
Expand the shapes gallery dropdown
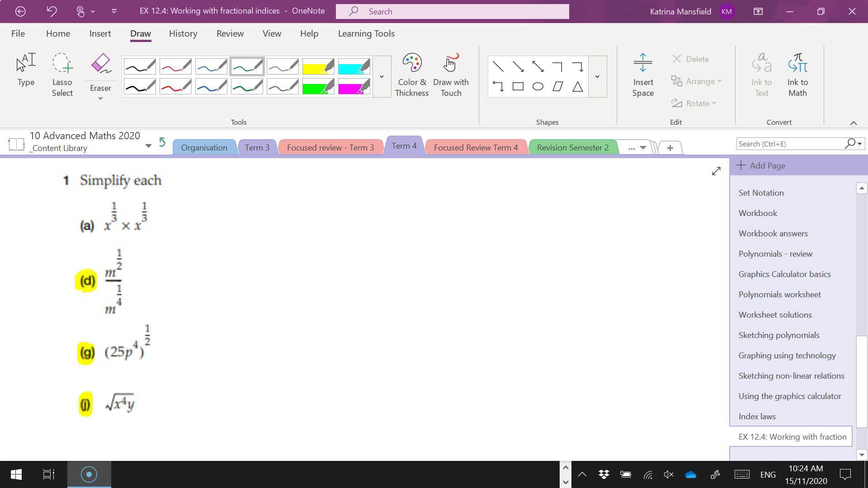tap(597, 77)
